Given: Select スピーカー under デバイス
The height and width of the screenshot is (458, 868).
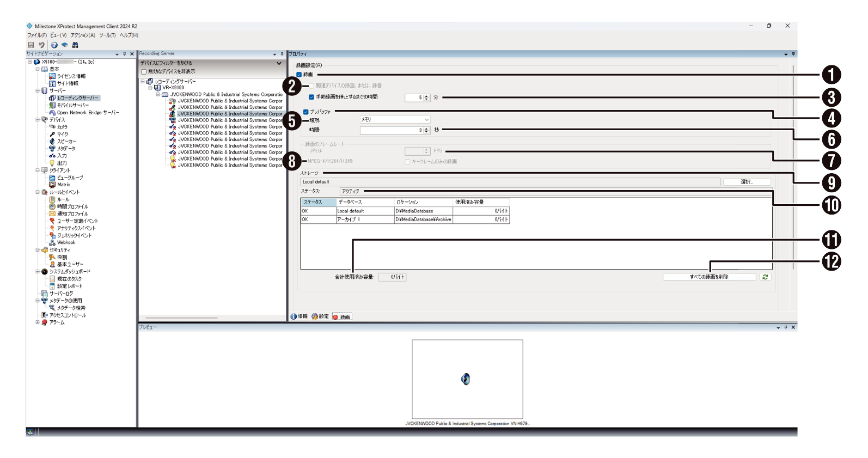Looking at the screenshot, I should 66,141.
